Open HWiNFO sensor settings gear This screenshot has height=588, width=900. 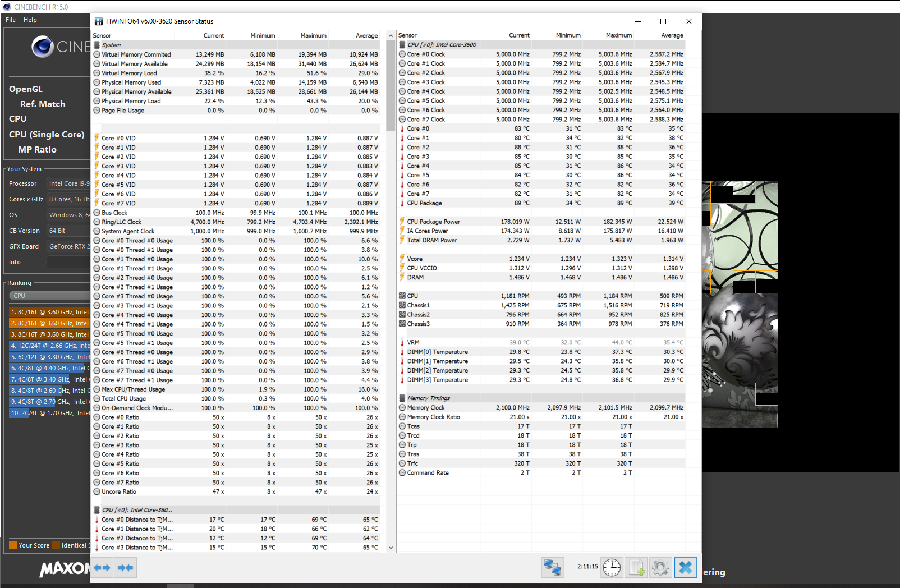pos(660,568)
